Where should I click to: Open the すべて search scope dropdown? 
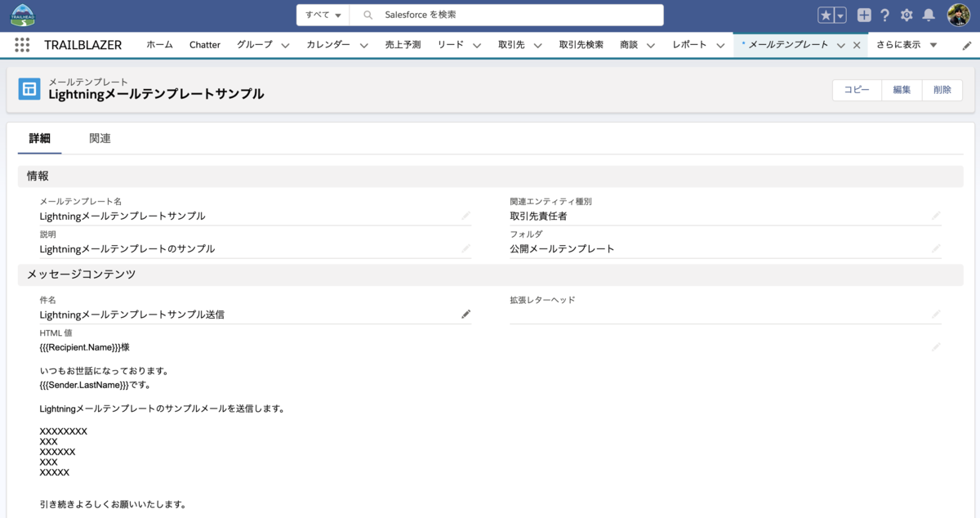pyautogui.click(x=323, y=15)
